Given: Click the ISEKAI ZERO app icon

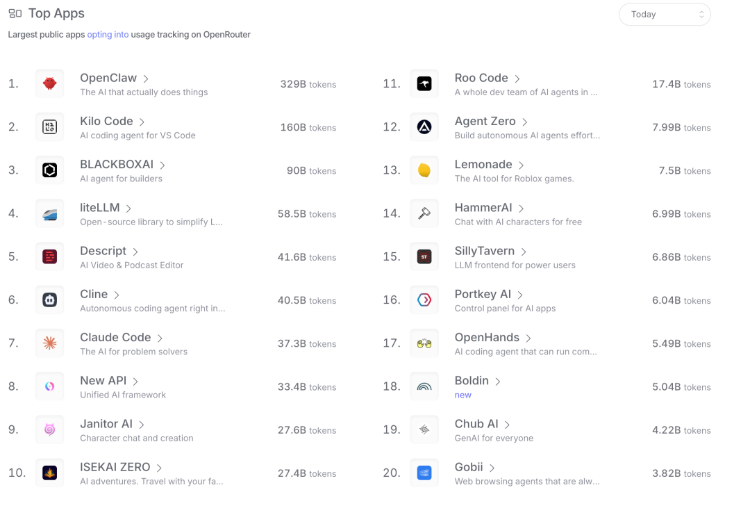Looking at the screenshot, I should point(50,473).
